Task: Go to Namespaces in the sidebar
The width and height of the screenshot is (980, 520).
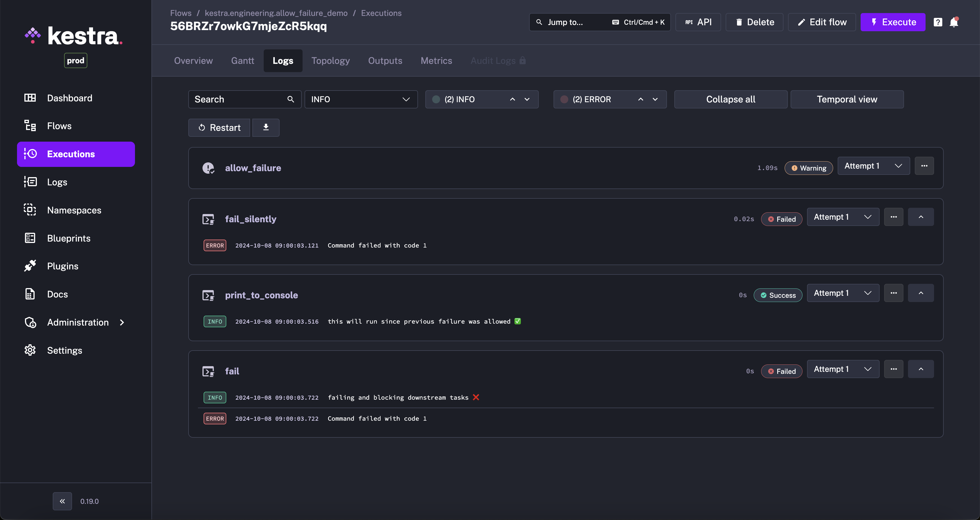Action: pos(74,210)
